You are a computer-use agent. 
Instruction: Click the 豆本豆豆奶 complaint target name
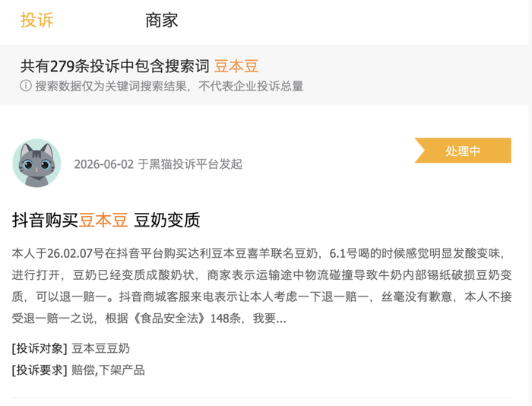tap(101, 348)
